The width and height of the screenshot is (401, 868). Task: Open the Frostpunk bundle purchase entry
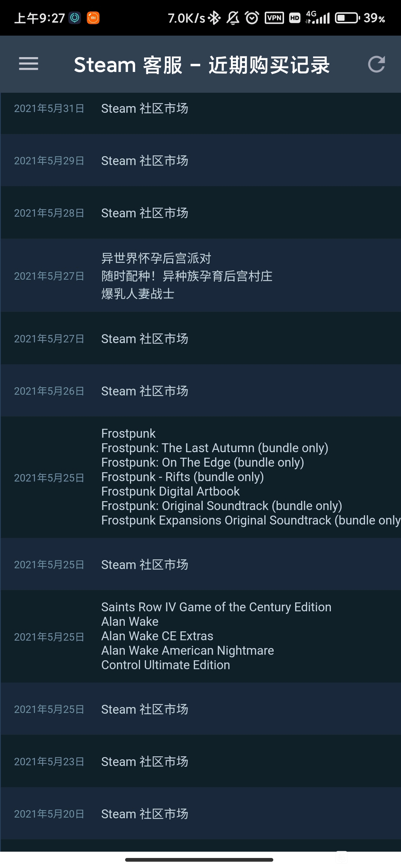tap(200, 477)
